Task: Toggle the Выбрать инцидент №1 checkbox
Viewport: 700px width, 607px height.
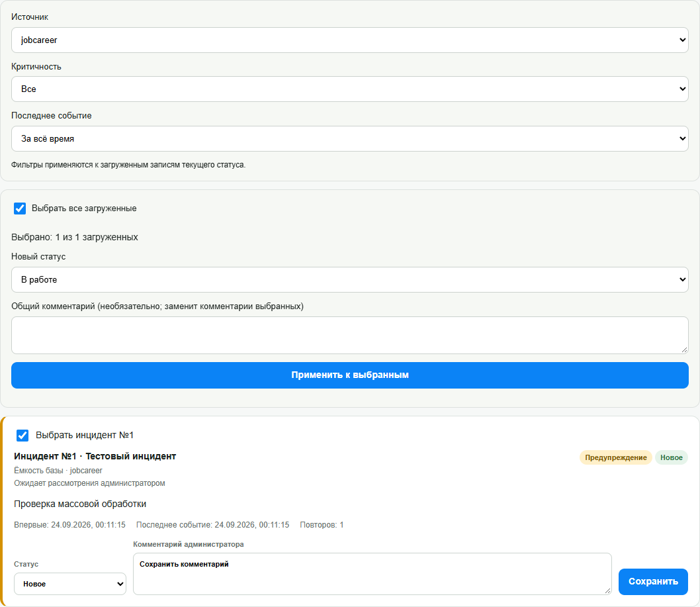Action: click(x=22, y=436)
